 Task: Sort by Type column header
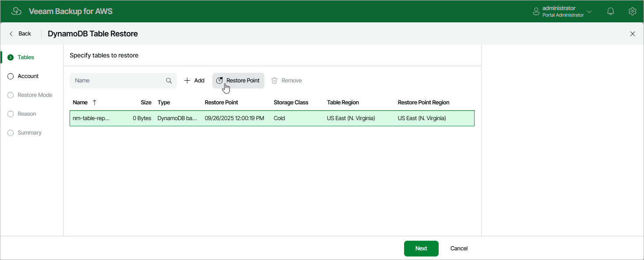pos(164,103)
